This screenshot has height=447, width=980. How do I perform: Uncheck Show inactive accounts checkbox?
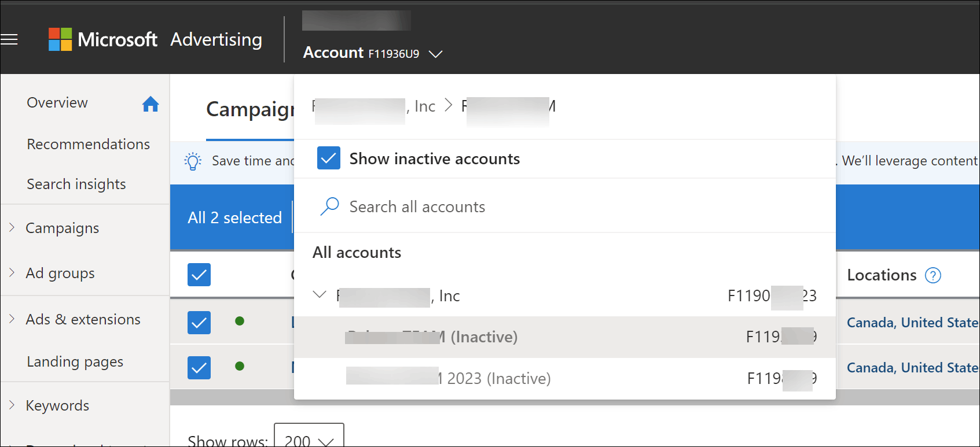pyautogui.click(x=329, y=158)
